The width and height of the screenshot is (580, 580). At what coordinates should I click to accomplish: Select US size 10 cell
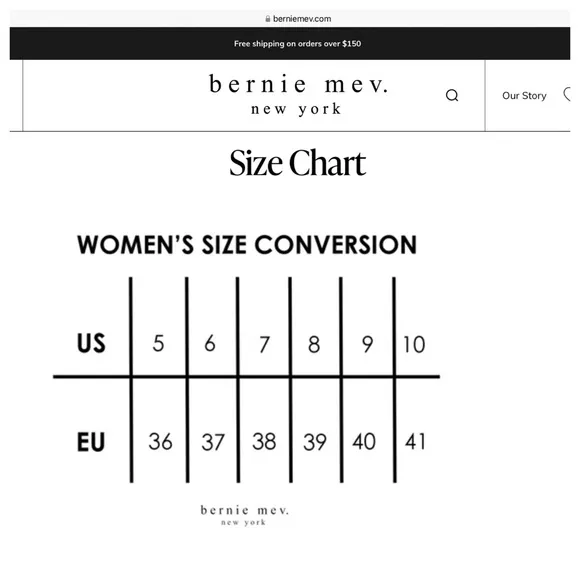point(414,344)
